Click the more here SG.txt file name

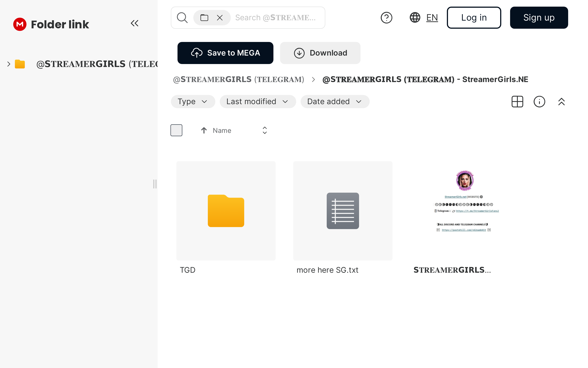pos(327,270)
